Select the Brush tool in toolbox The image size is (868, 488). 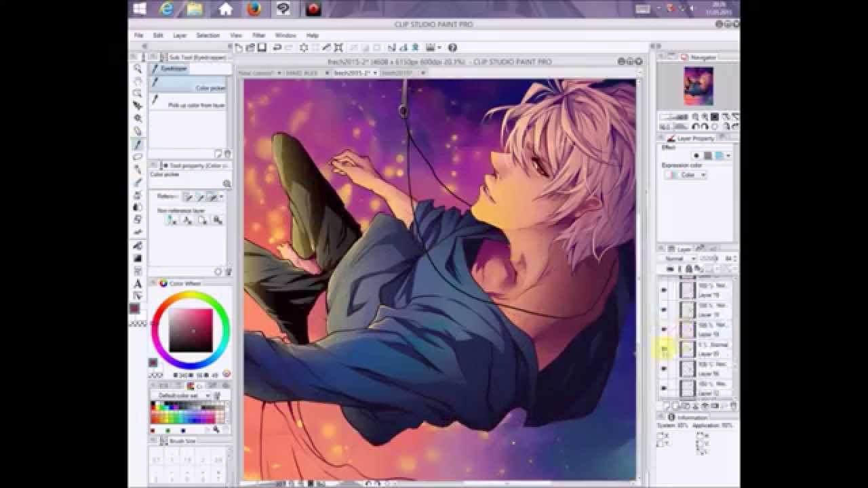(138, 182)
